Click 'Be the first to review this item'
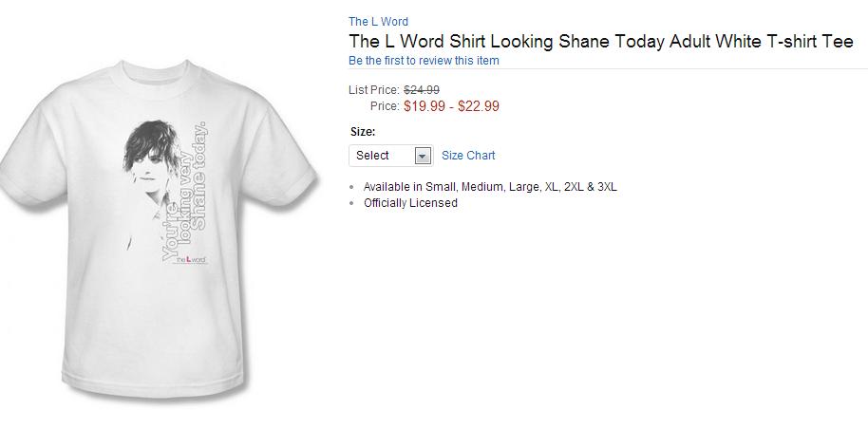Viewport: 868px width, 429px height. point(424,61)
